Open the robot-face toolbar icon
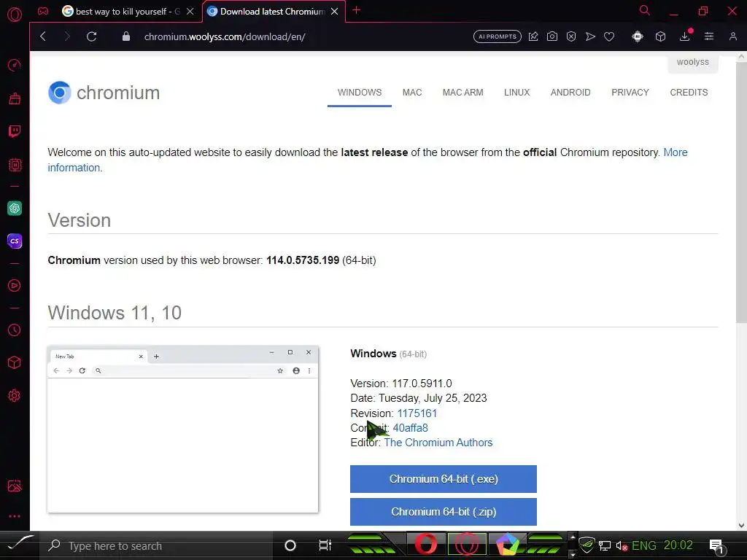This screenshot has height=560, width=747. pyautogui.click(x=638, y=36)
